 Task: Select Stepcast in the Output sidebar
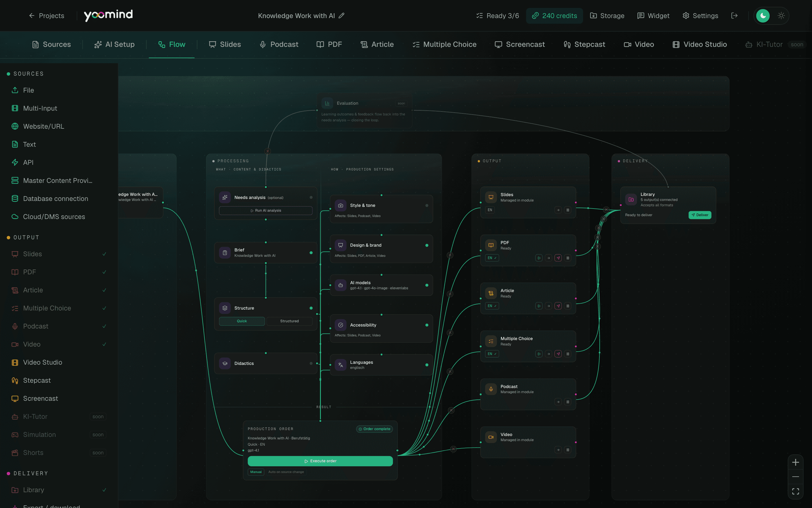59,380
